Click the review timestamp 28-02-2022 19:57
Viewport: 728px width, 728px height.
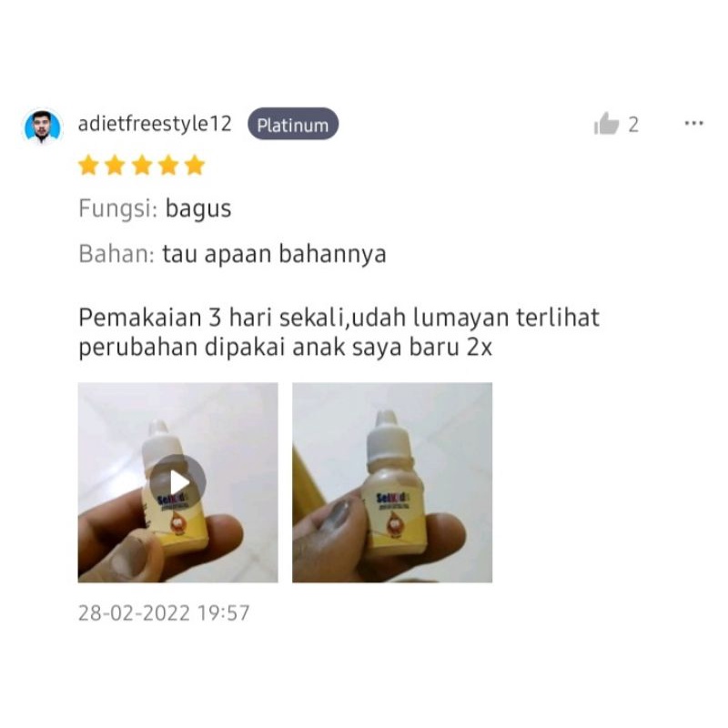(x=164, y=612)
